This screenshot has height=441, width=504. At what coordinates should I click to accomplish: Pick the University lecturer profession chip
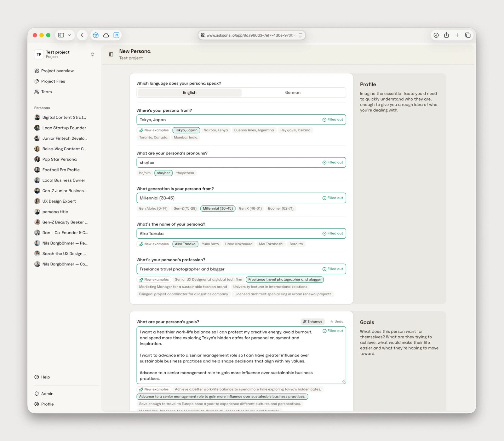point(270,287)
